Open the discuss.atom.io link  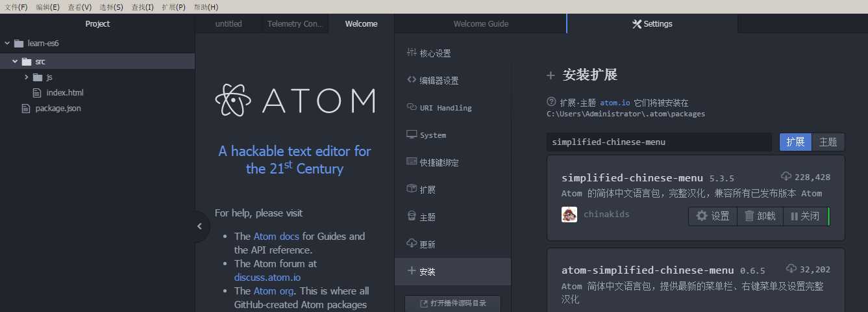(x=267, y=278)
